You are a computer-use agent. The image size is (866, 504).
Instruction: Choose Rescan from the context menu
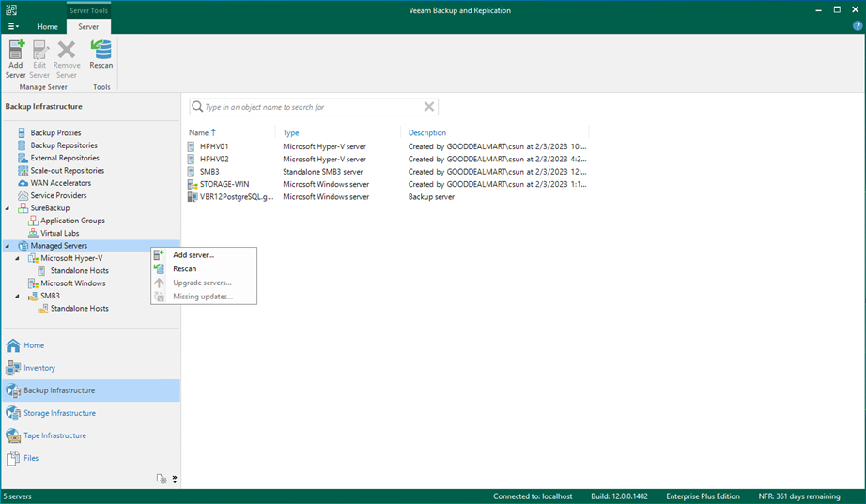(x=204, y=268)
